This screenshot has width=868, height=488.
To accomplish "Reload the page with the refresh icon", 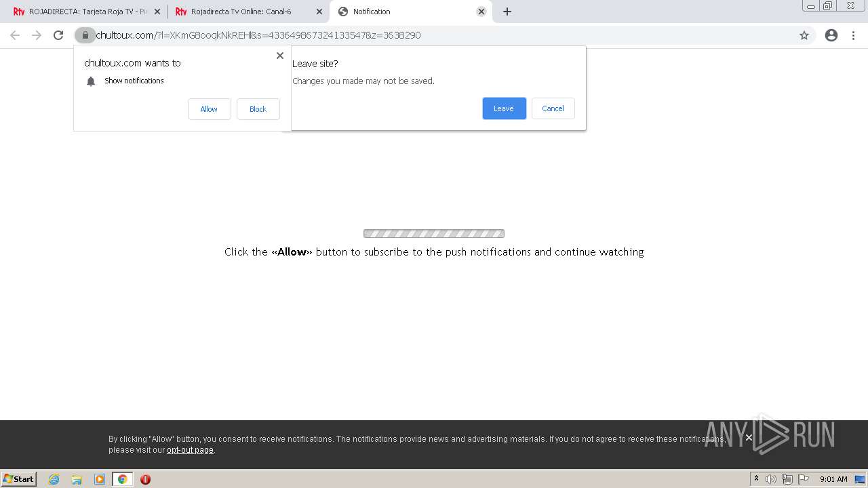I will point(58,35).
